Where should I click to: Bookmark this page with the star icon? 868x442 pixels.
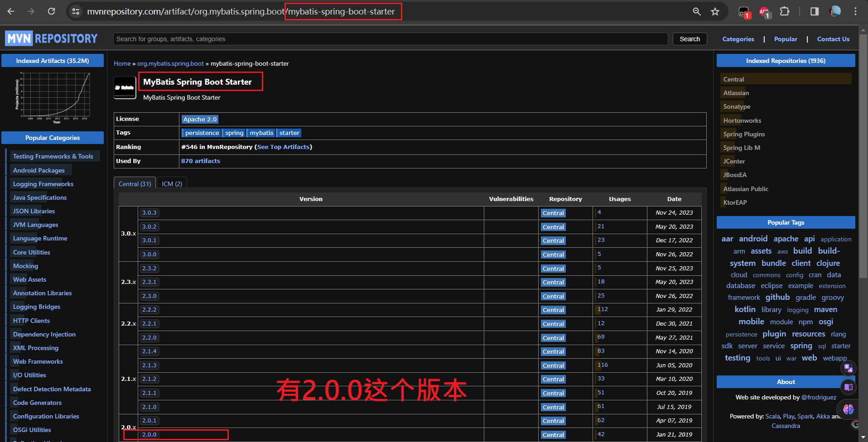point(715,11)
